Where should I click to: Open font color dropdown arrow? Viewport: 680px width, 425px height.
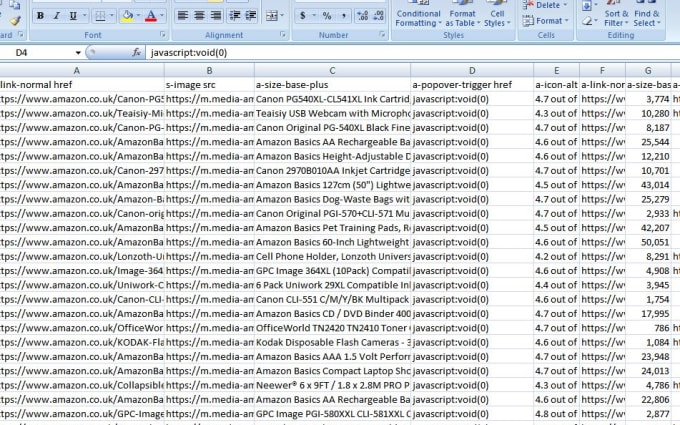pos(162,16)
